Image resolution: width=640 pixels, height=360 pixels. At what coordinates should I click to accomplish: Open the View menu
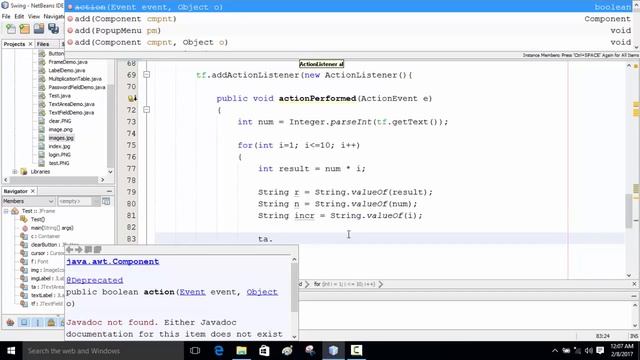tap(34, 16)
